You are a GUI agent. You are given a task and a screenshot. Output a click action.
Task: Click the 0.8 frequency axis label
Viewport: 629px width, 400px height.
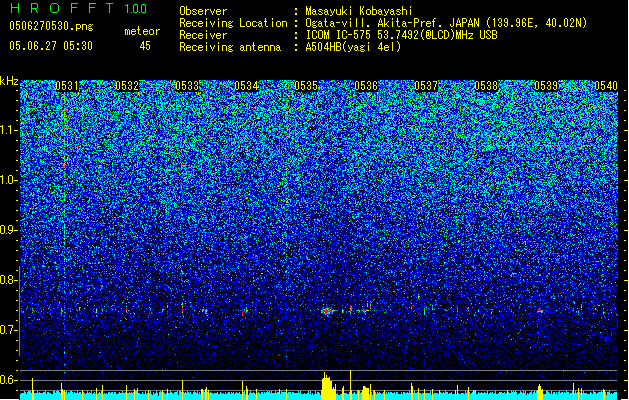tap(9, 280)
